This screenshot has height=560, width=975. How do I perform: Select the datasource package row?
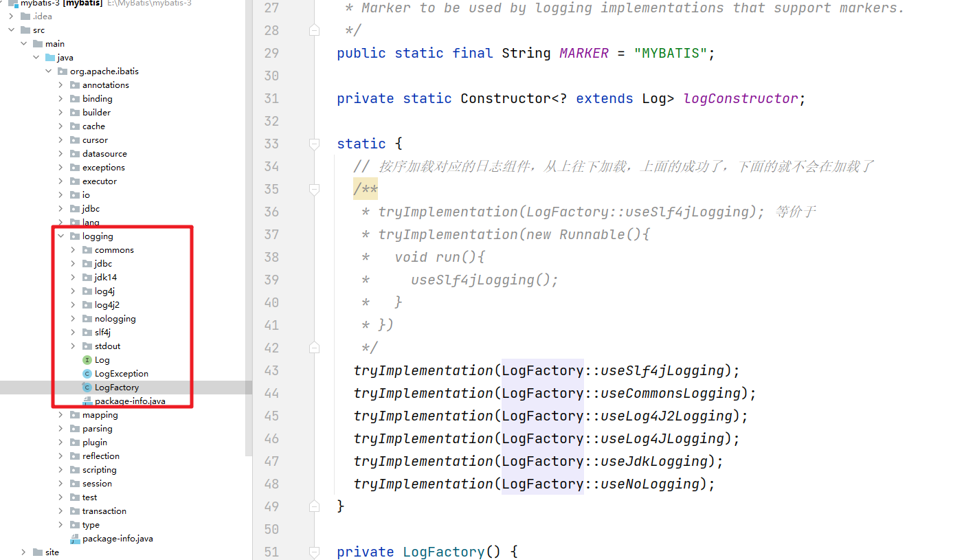[123, 154]
